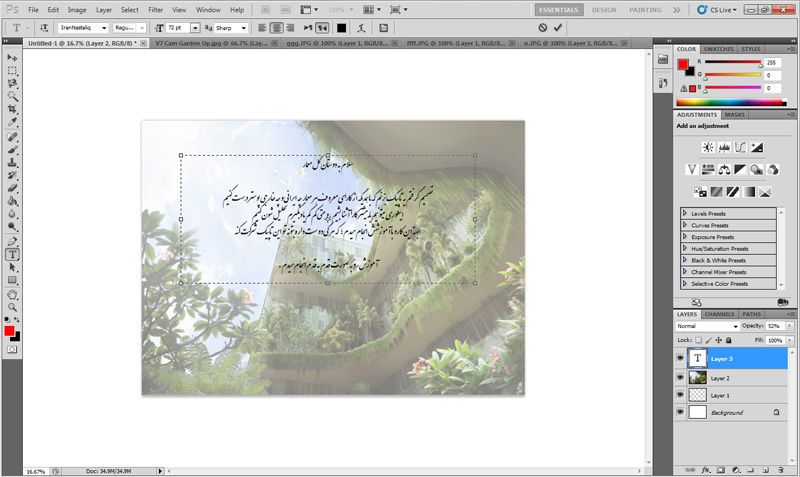Toggle visibility of Layer 2

pos(680,377)
